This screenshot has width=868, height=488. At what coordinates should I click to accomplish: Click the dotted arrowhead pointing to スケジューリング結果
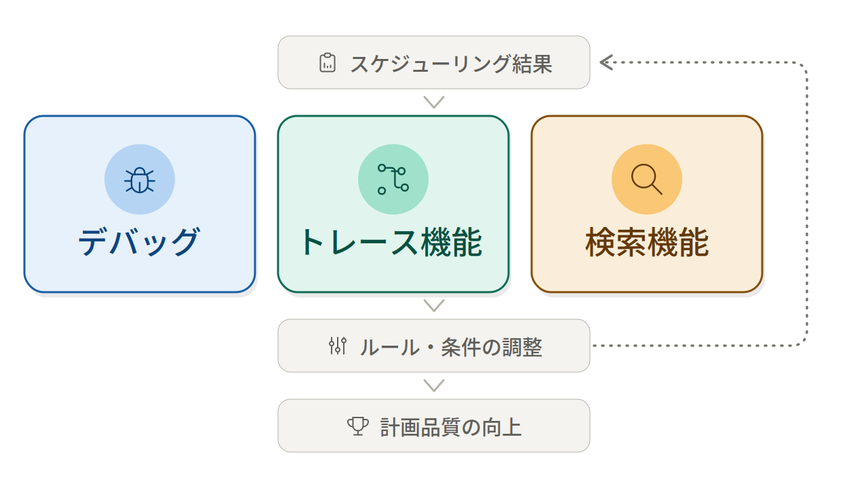click(606, 62)
